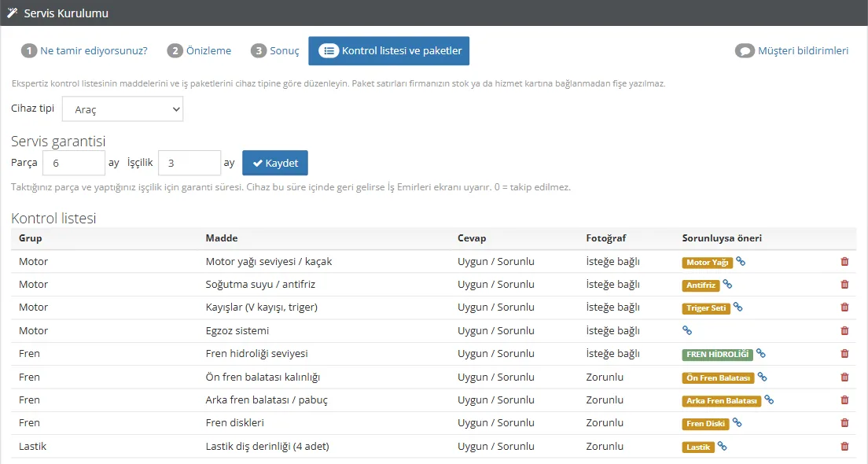Delete the Soğutma suyu / antifriz row

click(844, 284)
